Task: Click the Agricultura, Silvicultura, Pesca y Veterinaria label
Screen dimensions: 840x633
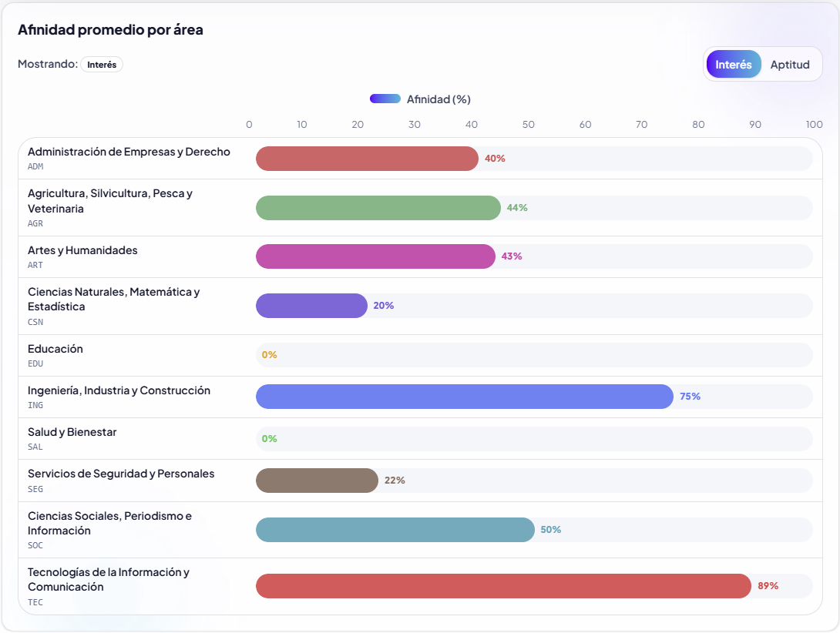Action: (117, 200)
